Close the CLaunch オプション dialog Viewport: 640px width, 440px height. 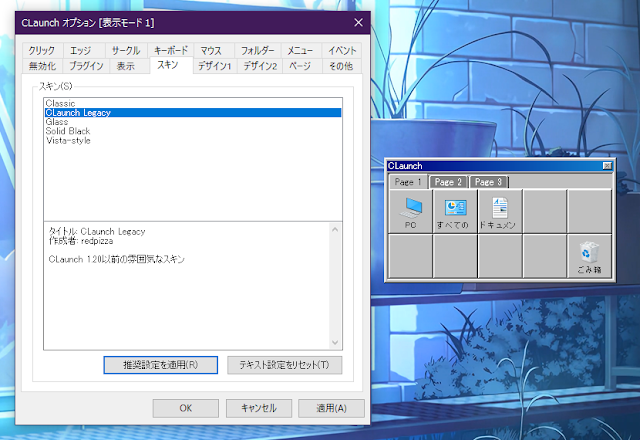coord(358,22)
